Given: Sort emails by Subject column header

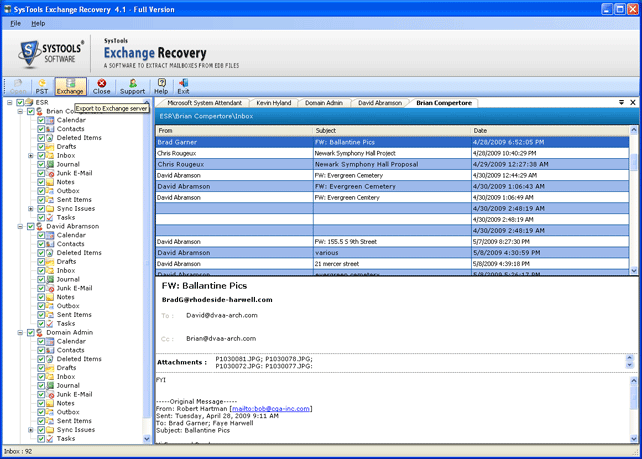Looking at the screenshot, I should tap(392, 131).
